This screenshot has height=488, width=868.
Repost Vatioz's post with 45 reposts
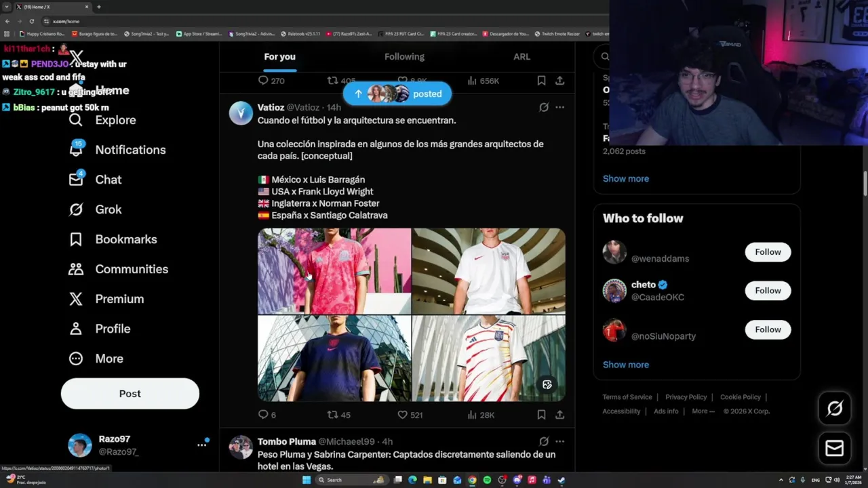click(339, 415)
